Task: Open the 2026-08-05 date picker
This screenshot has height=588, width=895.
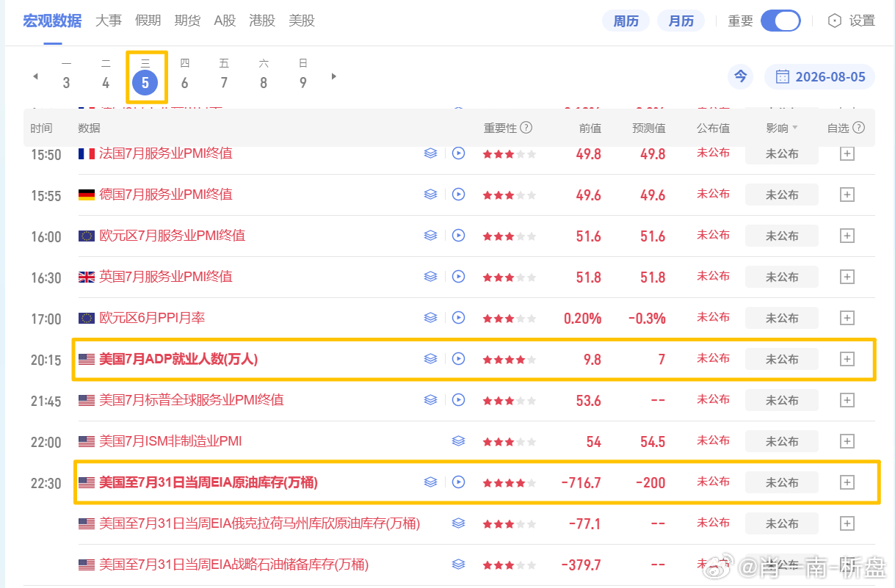Action: click(820, 76)
